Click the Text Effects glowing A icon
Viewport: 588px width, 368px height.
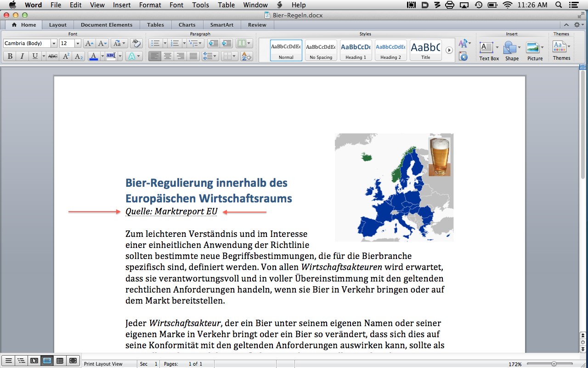[x=132, y=56]
